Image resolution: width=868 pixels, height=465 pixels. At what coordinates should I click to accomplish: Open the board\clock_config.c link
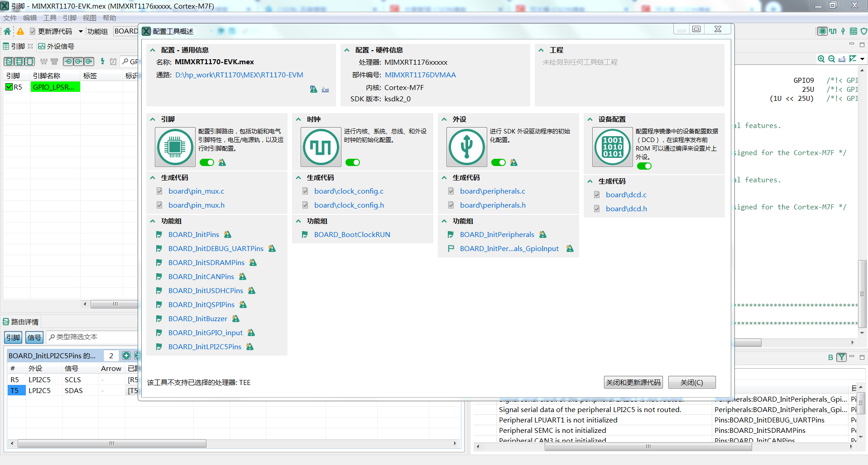[x=349, y=191]
